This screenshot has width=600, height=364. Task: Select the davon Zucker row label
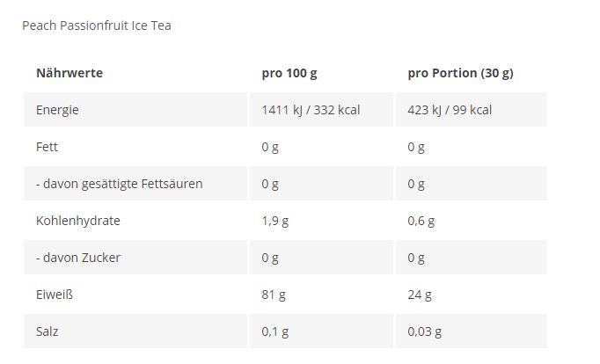(78, 258)
